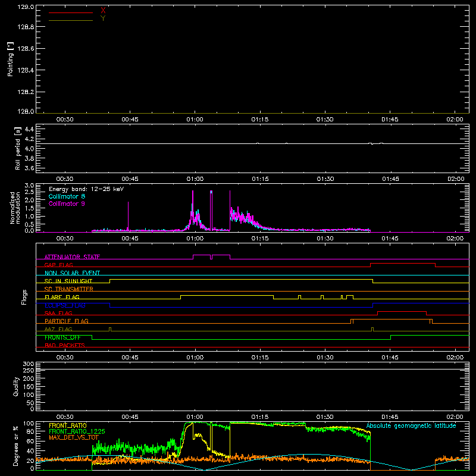Click the Roll period [s] axis title
Screen dimensions: 476x476
click(18, 148)
